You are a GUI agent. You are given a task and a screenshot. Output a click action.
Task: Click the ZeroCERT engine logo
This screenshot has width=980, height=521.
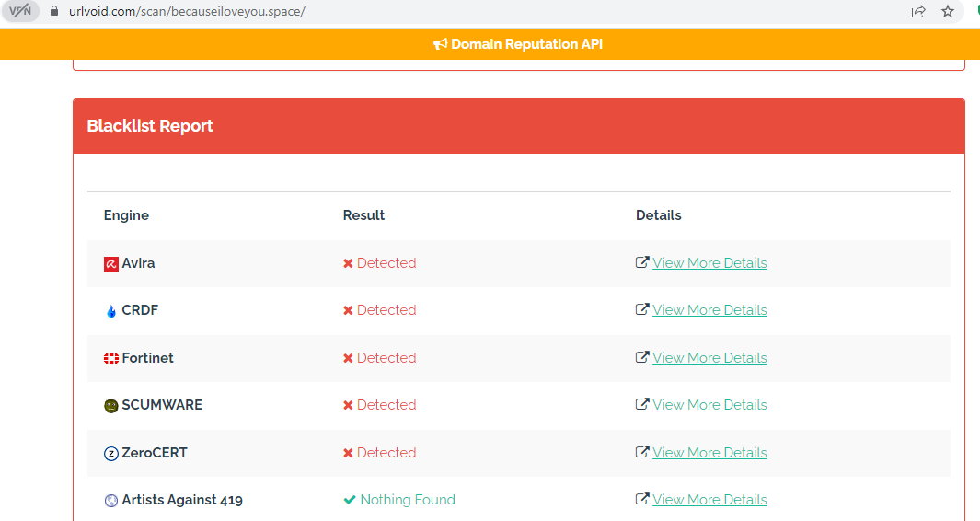[111, 453]
